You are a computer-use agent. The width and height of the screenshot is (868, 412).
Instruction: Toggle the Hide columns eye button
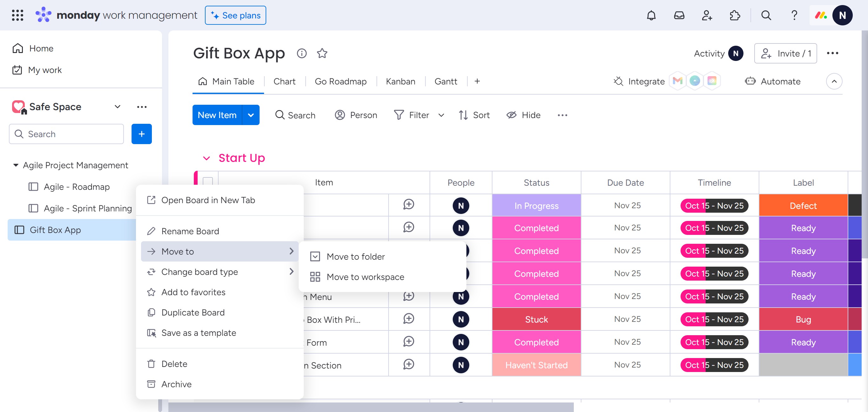click(523, 115)
